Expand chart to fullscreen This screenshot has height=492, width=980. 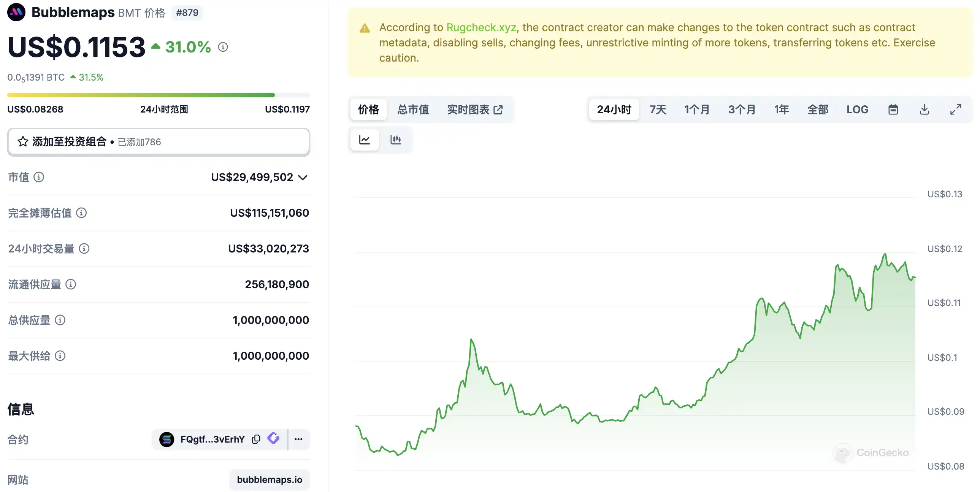pos(956,110)
